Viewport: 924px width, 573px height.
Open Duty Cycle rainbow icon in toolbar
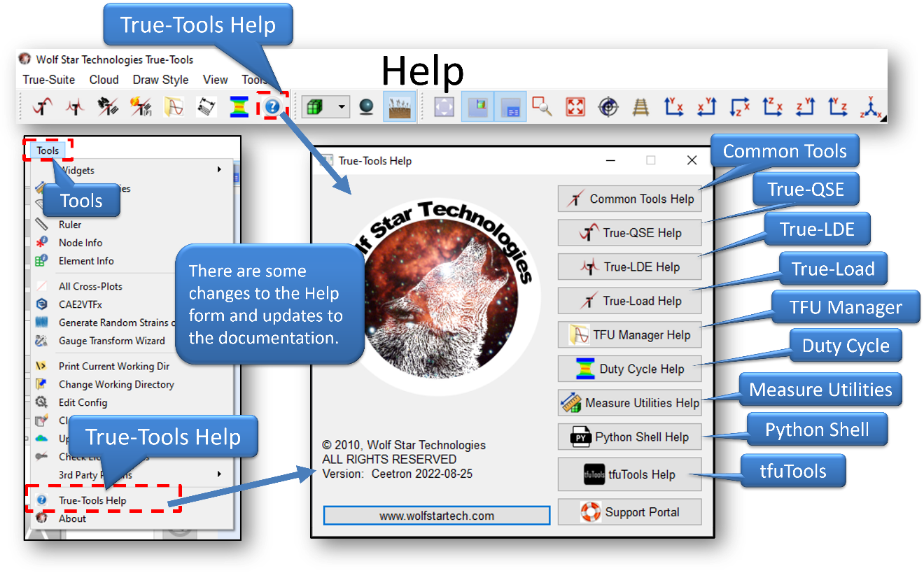[x=239, y=107]
